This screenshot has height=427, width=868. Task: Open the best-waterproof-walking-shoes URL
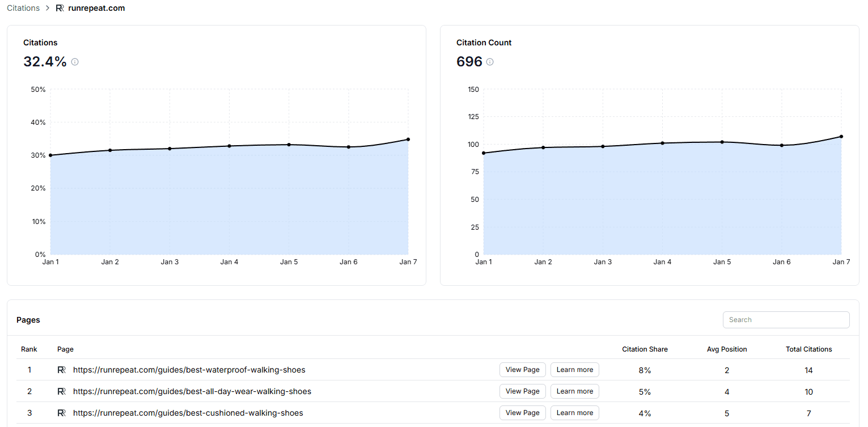tap(189, 370)
